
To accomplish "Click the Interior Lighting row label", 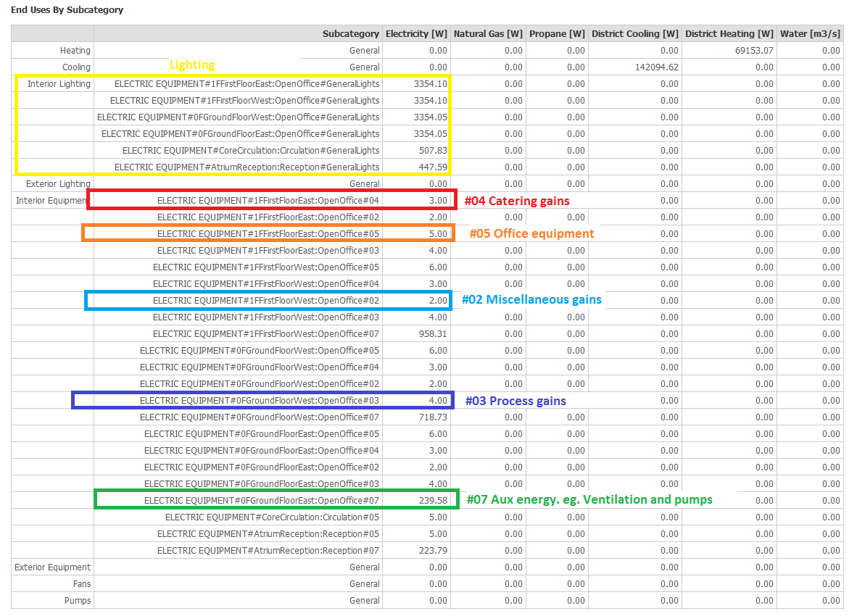I will [x=59, y=84].
